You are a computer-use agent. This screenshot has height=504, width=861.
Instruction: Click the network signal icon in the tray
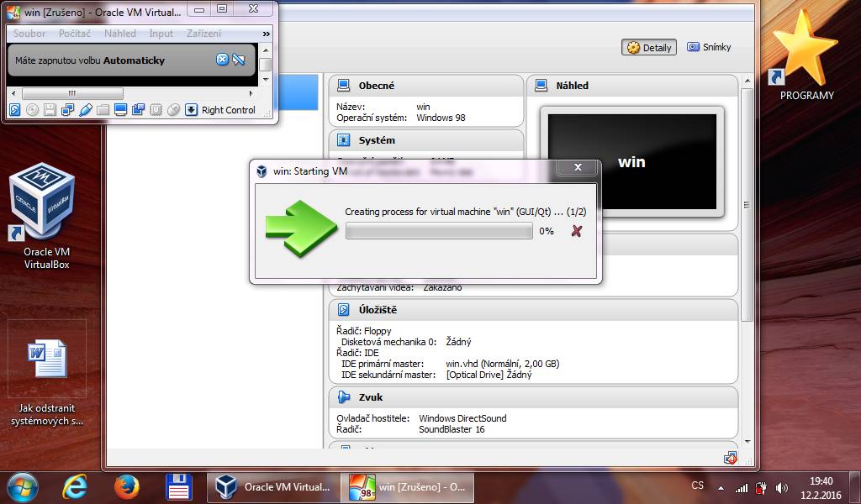coord(742,487)
